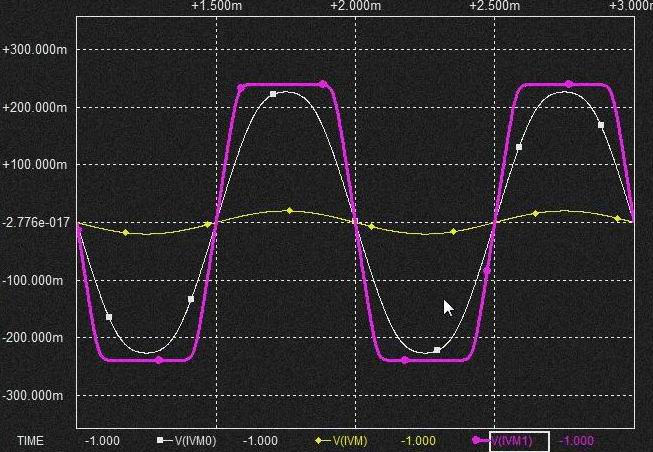Click the TIME cursor value -1.000
Image resolution: width=653 pixels, height=452 pixels.
click(x=103, y=440)
